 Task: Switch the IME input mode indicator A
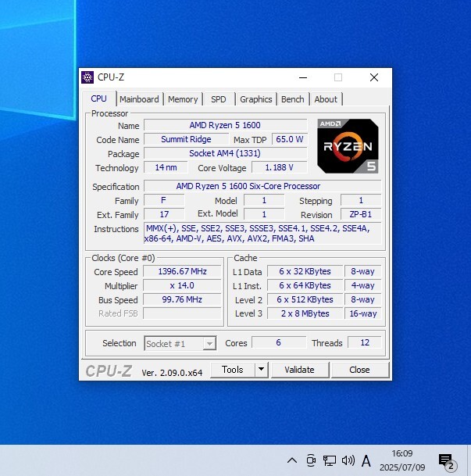coord(366,461)
